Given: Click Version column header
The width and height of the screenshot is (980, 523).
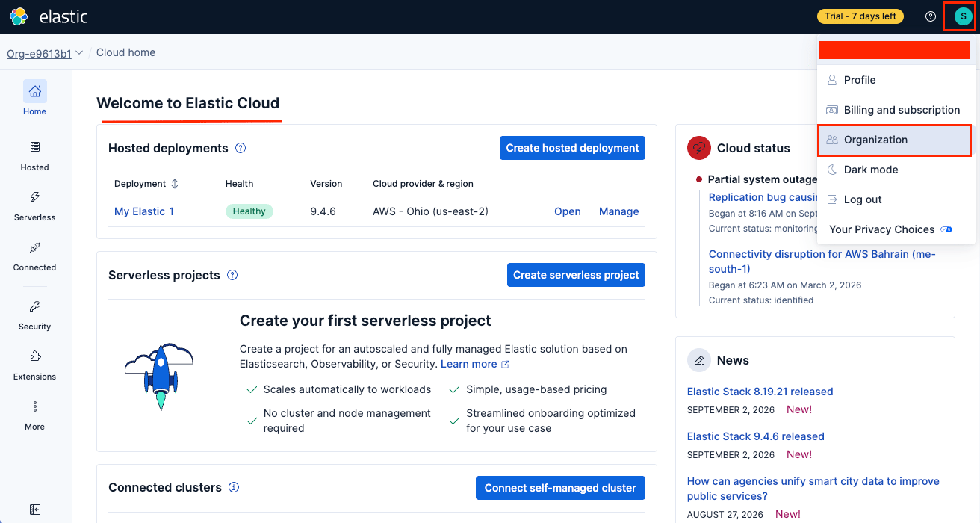Looking at the screenshot, I should [x=326, y=184].
